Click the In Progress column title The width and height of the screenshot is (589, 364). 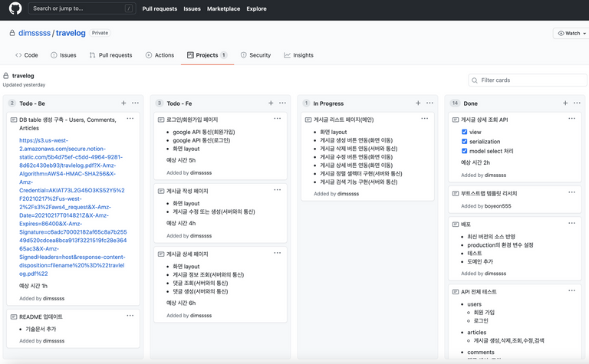click(328, 103)
